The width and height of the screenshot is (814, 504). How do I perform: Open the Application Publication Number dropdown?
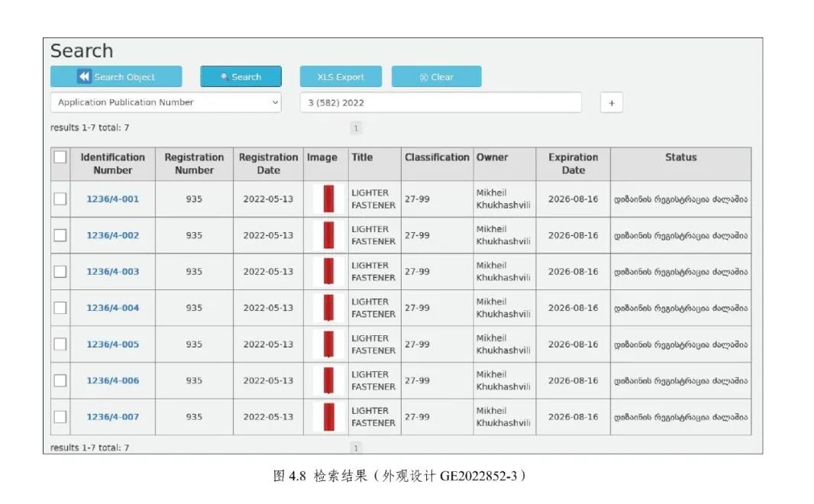point(166,102)
